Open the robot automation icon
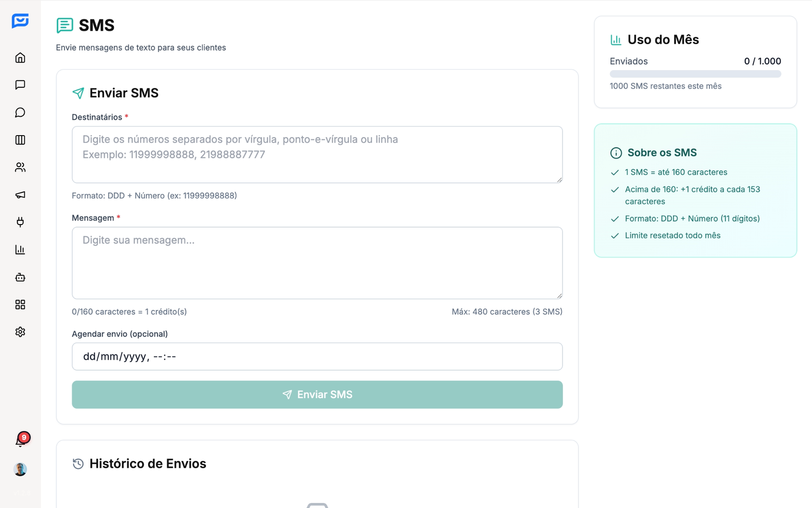812x508 pixels. [20, 277]
